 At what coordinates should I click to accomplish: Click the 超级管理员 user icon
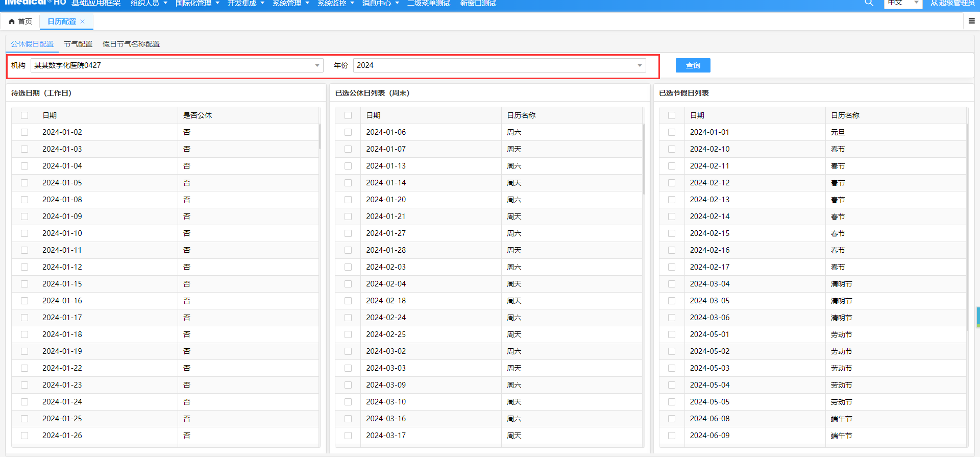pyautogui.click(x=934, y=3)
